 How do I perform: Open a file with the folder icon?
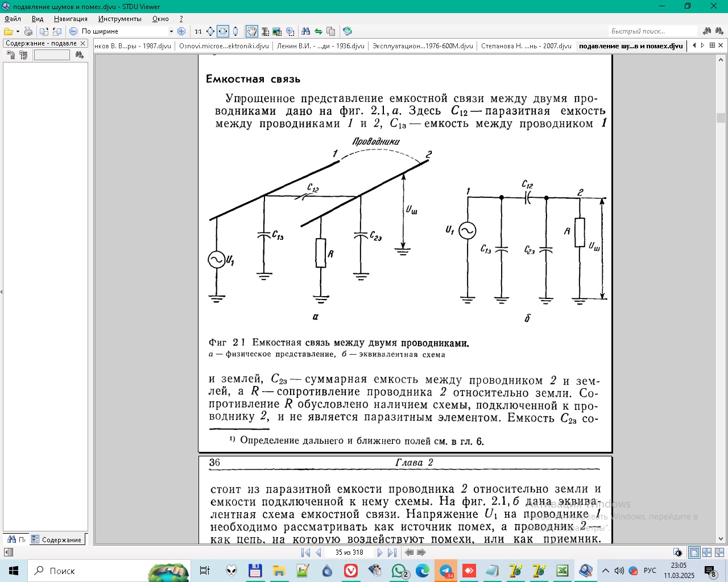point(9,31)
